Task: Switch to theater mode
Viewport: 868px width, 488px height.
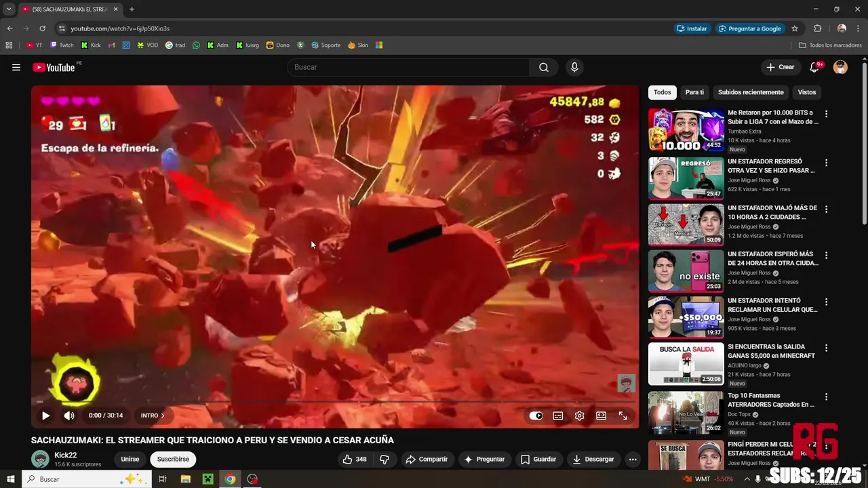Action: click(x=601, y=415)
